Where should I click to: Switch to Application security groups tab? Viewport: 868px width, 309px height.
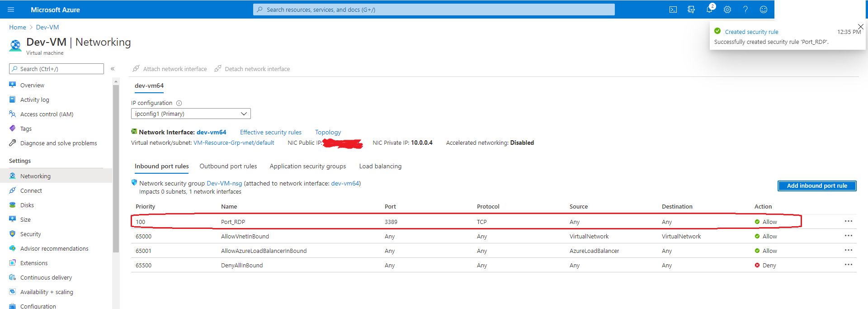click(308, 166)
